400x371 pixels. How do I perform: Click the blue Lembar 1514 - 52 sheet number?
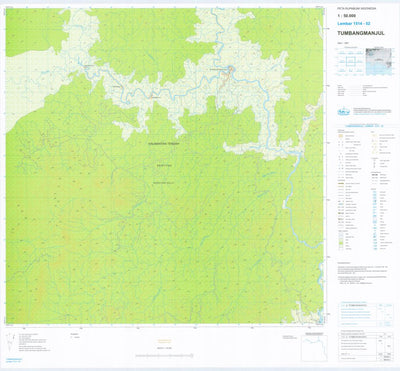(354, 24)
